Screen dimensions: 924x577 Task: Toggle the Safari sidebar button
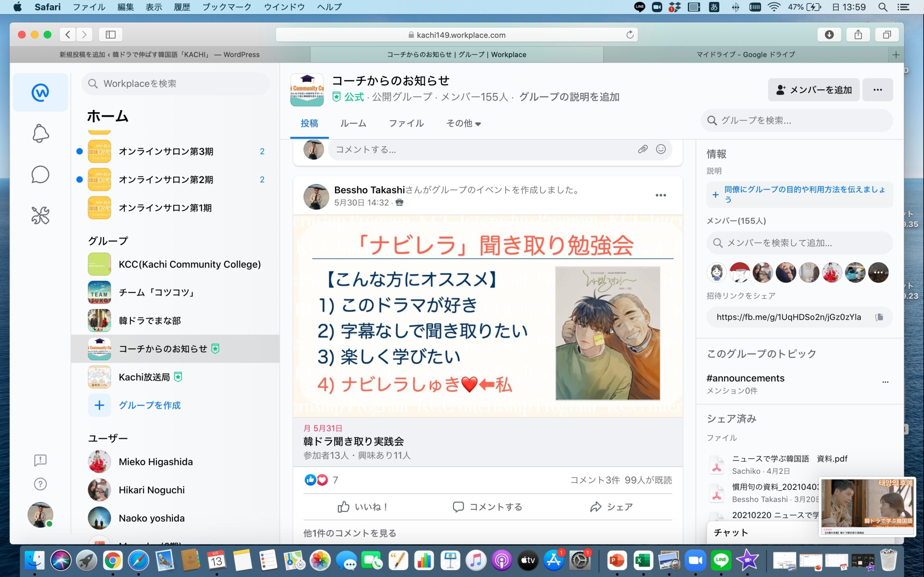pyautogui.click(x=110, y=35)
